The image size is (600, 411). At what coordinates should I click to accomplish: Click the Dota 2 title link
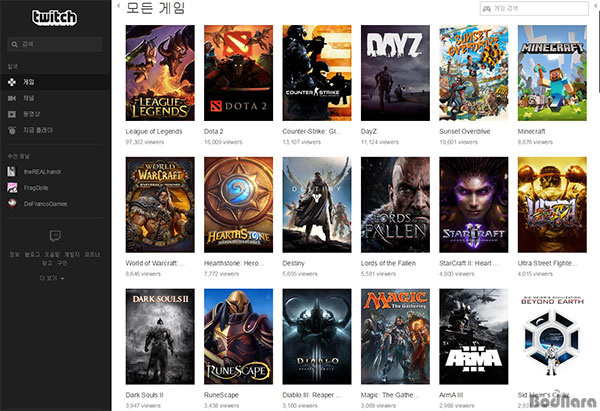coord(214,131)
